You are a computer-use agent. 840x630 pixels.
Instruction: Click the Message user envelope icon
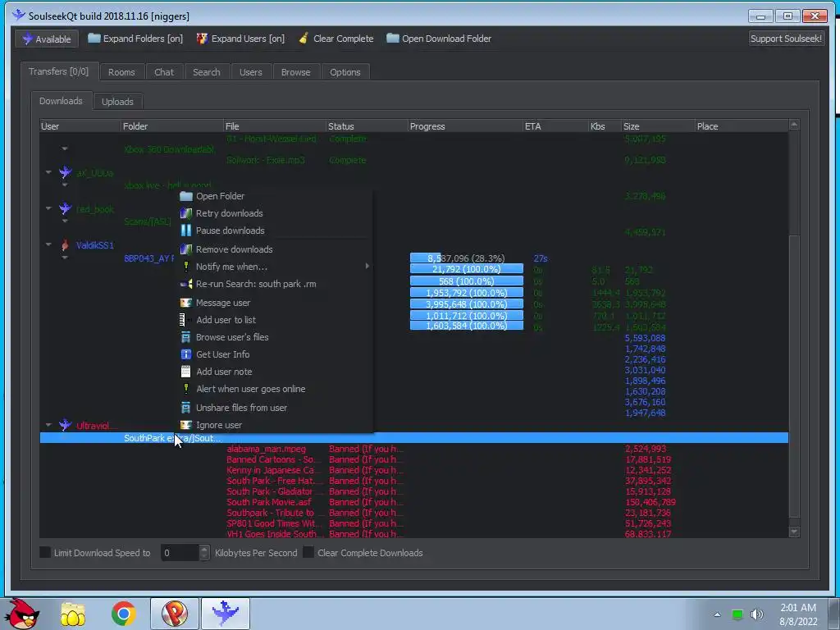pos(186,303)
